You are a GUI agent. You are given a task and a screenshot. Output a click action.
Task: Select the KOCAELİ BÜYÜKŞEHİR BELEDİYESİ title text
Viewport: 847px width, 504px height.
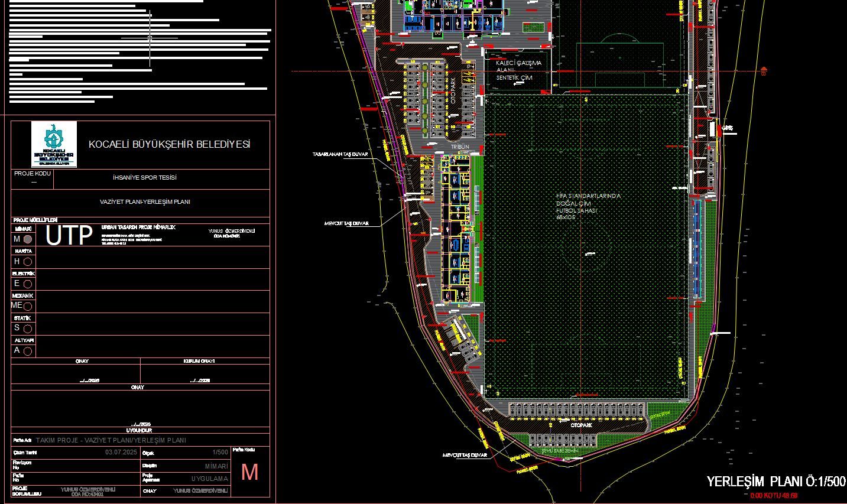[169, 144]
